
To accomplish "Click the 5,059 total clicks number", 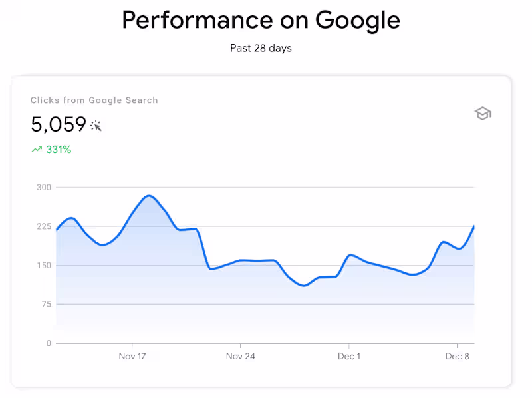I will click(59, 124).
